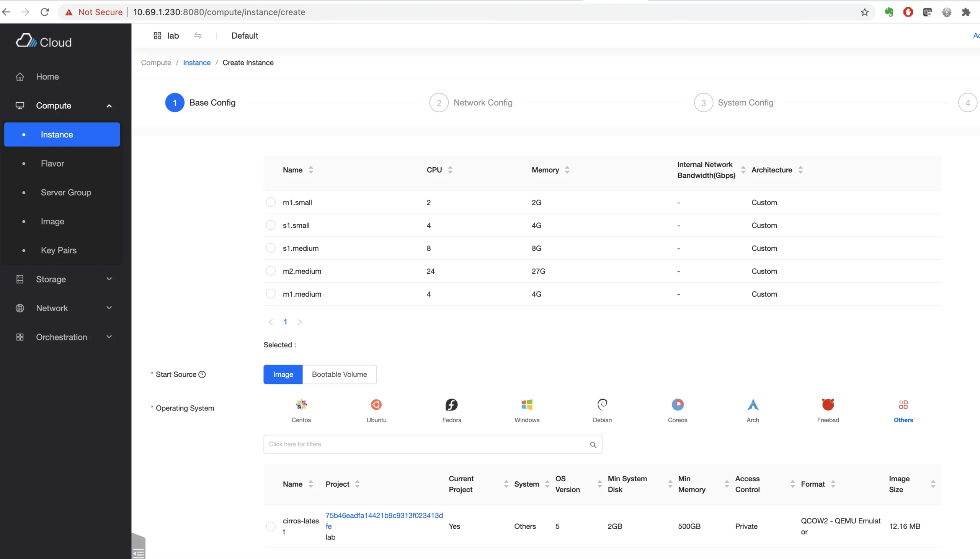Click the project switch arrows icon

[x=198, y=36]
